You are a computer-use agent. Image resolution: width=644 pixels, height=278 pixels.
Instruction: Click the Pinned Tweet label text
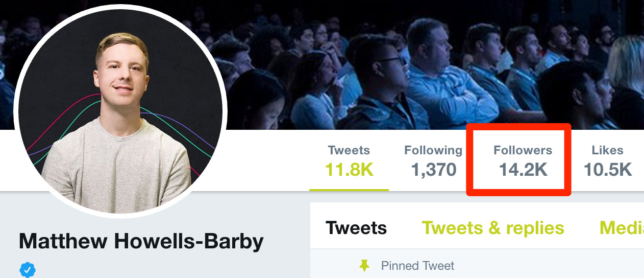point(417,266)
